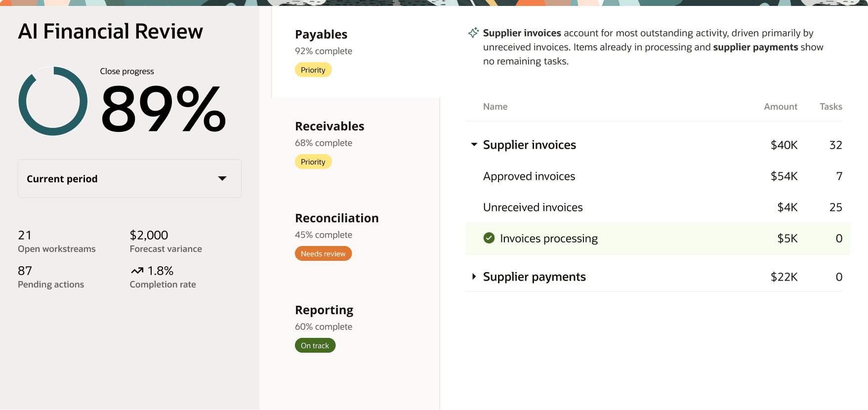The image size is (868, 410).
Task: Expand the Supplier payments group
Action: point(474,277)
